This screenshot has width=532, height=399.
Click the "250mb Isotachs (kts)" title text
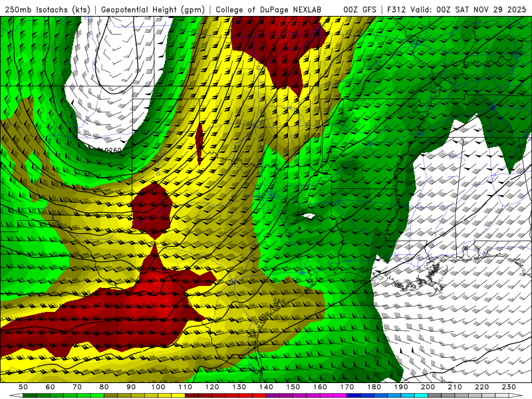[48, 9]
